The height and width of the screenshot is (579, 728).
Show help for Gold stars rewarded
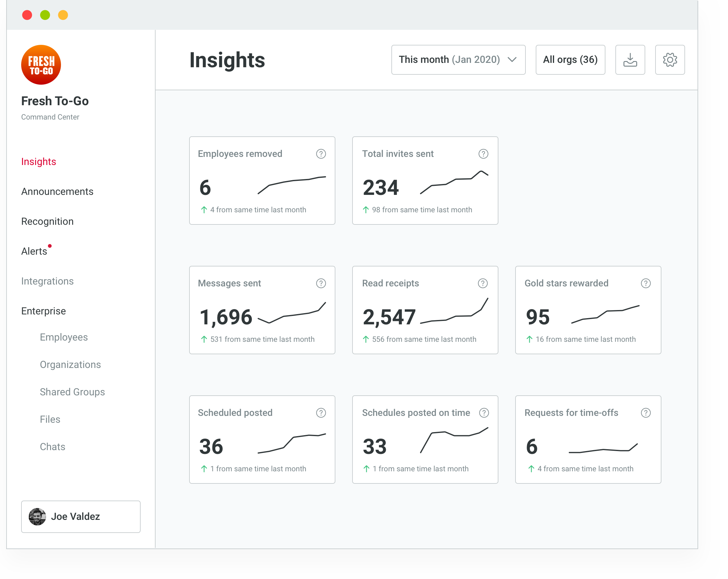tap(646, 283)
